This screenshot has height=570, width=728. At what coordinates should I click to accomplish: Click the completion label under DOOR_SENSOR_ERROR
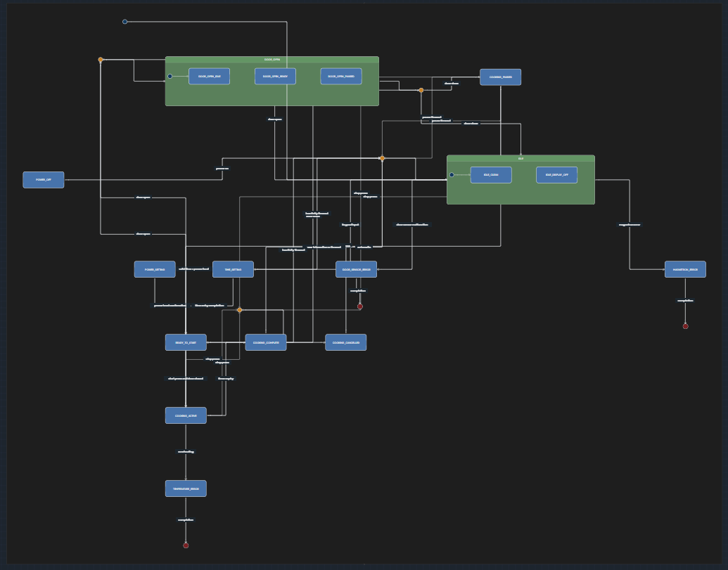tap(358, 291)
